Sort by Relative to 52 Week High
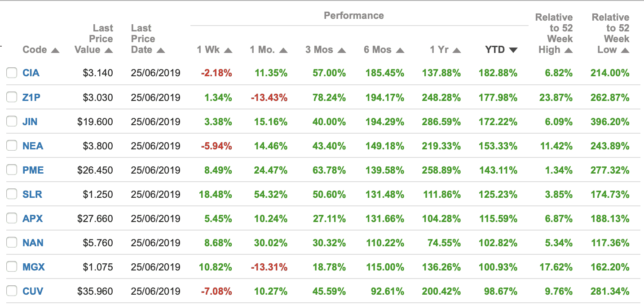The image size is (644, 305). [x=568, y=50]
